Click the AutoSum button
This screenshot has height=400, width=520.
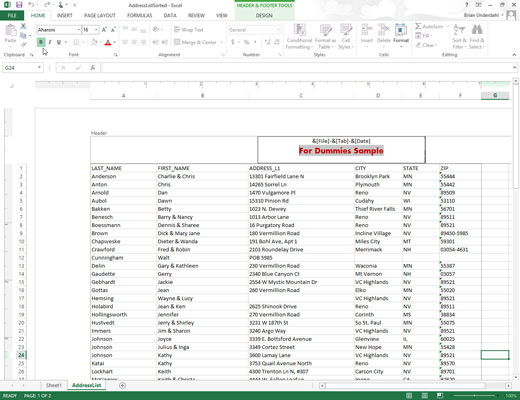(x=430, y=26)
